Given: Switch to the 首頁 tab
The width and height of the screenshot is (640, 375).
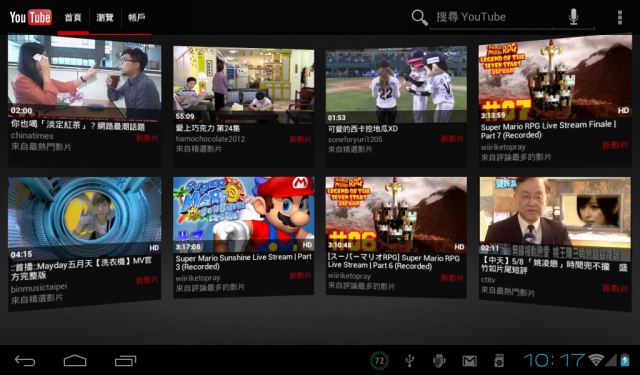Looking at the screenshot, I should (x=73, y=18).
